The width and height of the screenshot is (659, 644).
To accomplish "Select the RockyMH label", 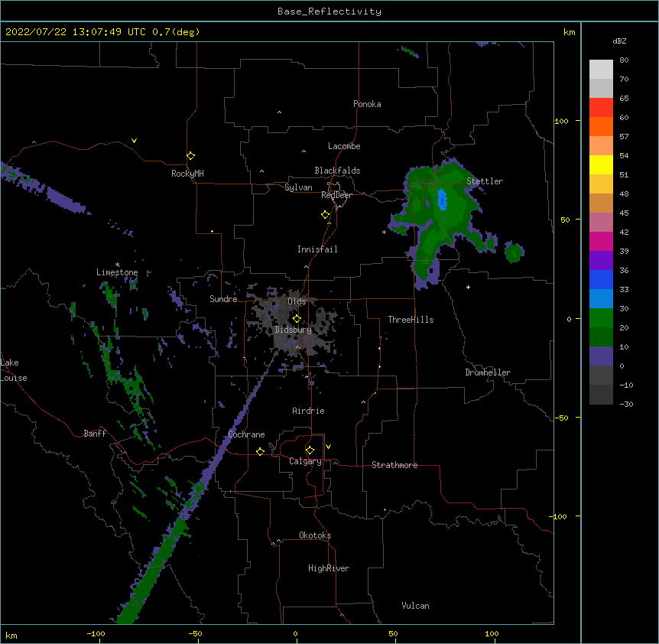I will [187, 174].
